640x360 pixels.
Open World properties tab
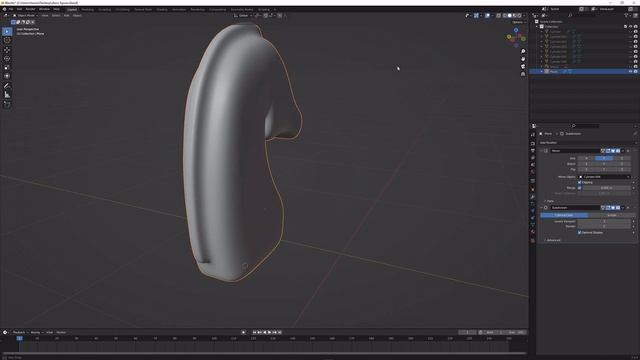click(533, 172)
